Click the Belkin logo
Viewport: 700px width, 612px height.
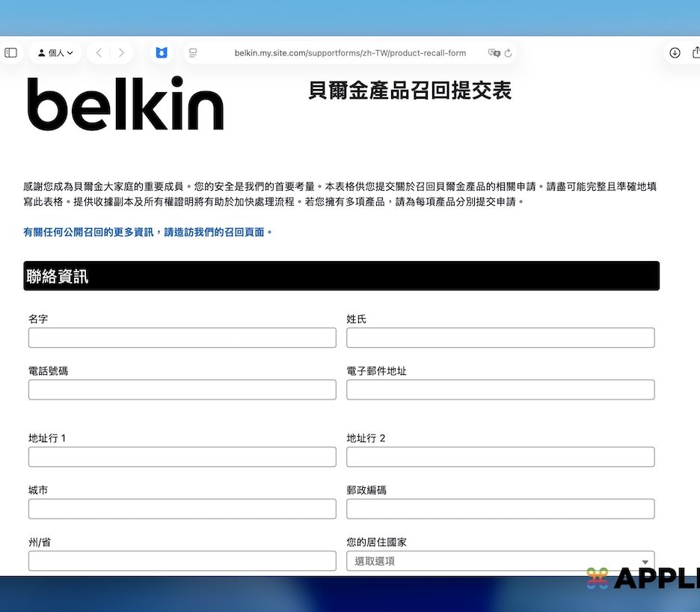tap(126, 104)
